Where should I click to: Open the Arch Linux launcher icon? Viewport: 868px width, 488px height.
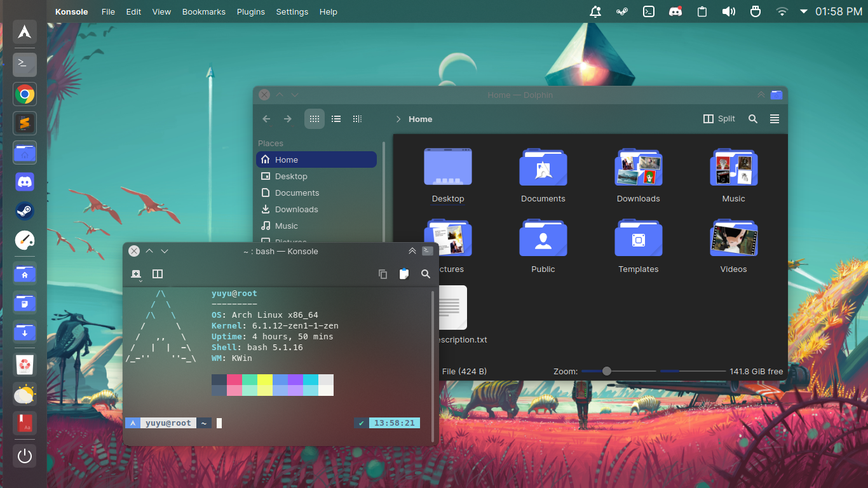(x=25, y=32)
